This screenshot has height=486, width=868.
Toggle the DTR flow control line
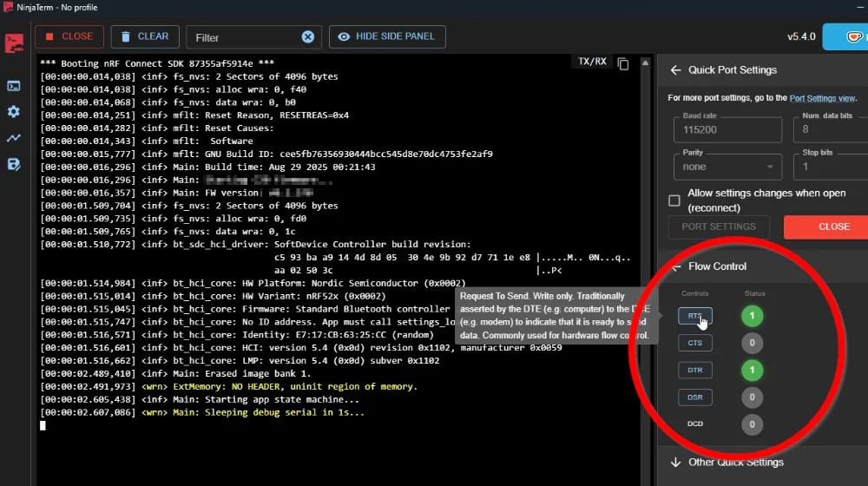694,371
